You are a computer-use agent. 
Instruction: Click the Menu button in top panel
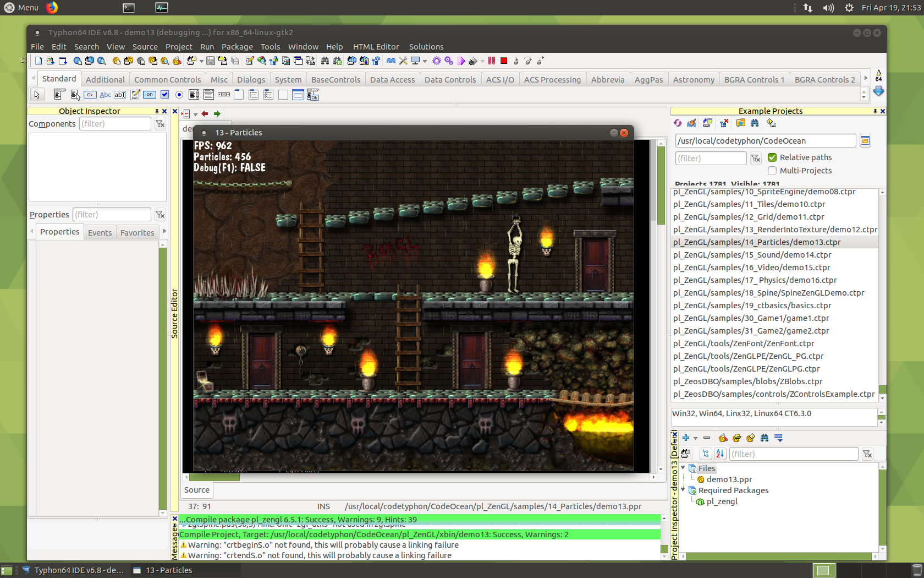[x=22, y=8]
